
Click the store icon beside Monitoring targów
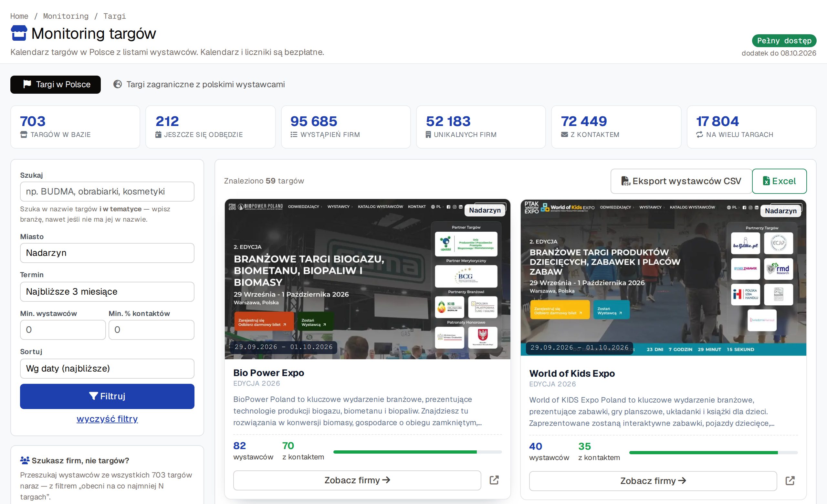click(x=19, y=33)
